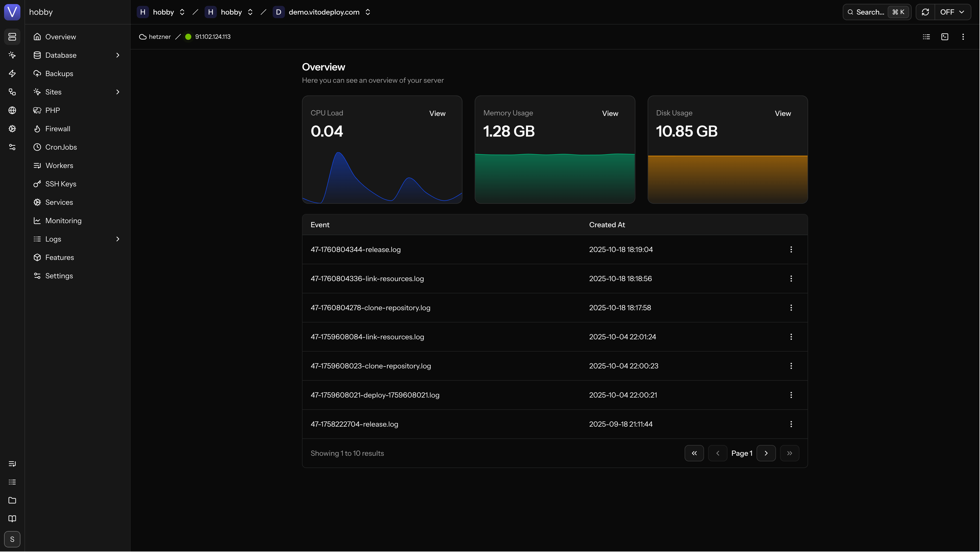The width and height of the screenshot is (980, 552).
Task: Click the server header three-dot menu
Action: [963, 37]
